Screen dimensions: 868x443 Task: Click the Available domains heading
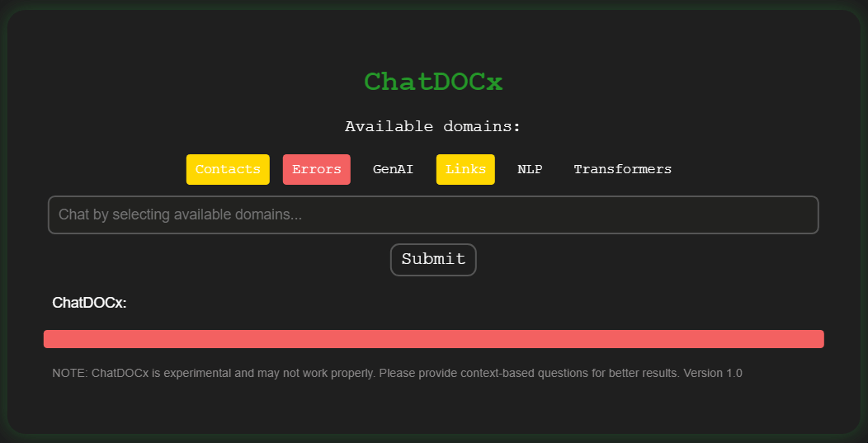(x=433, y=127)
